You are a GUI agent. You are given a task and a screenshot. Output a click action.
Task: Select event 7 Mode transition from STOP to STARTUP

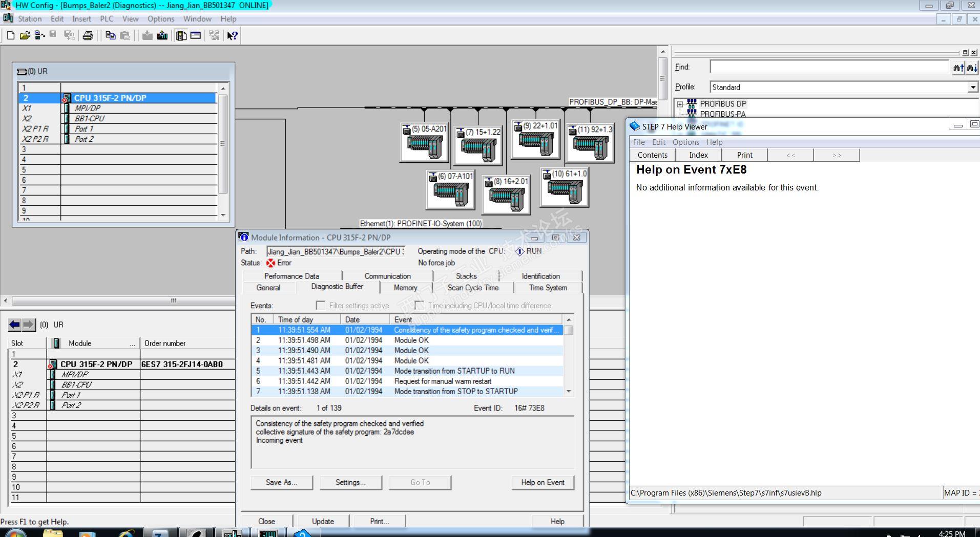(407, 392)
